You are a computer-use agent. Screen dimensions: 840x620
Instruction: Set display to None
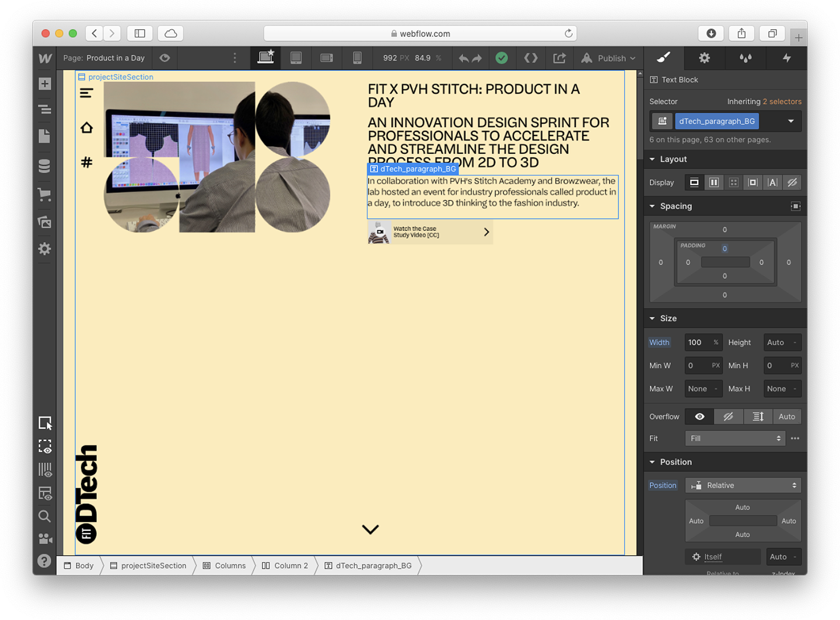[x=792, y=183]
